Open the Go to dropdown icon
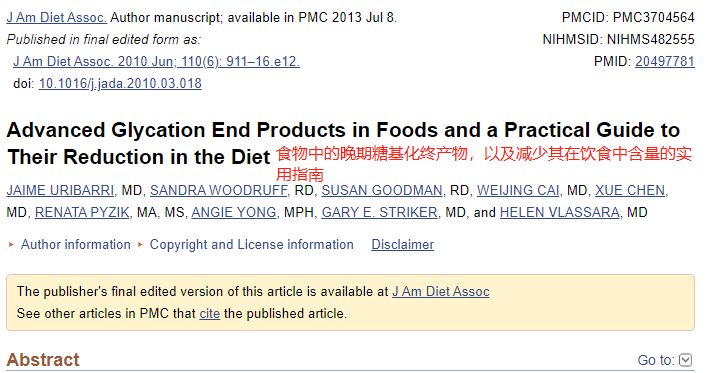Viewport: 712px width, 373px height. 685,360
